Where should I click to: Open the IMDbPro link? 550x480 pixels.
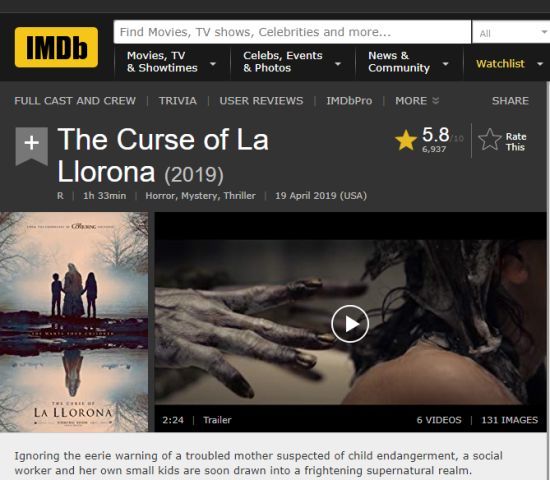349,101
